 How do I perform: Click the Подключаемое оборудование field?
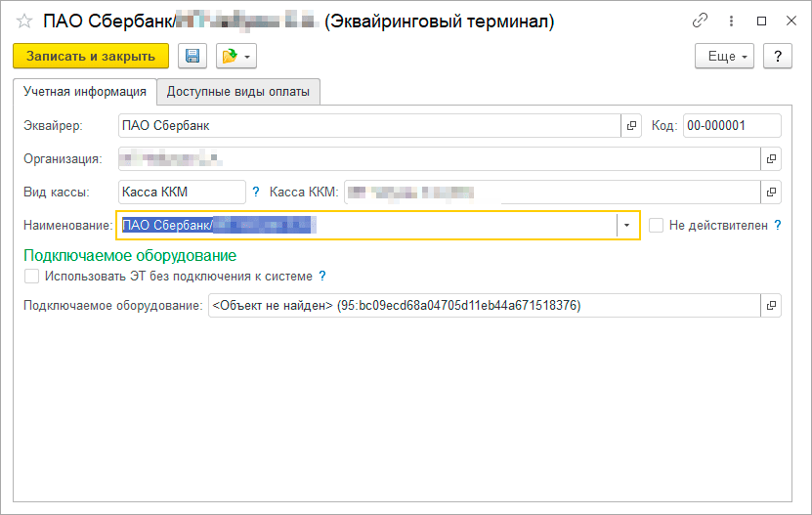(x=485, y=305)
